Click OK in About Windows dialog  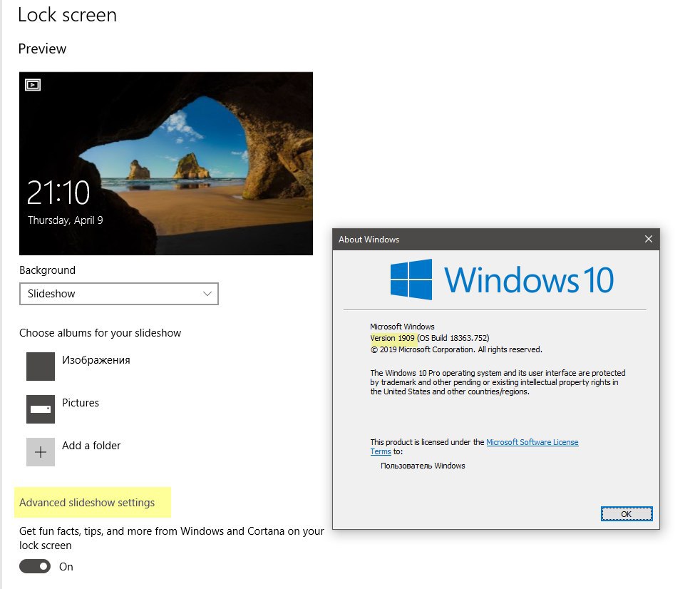coord(627,514)
